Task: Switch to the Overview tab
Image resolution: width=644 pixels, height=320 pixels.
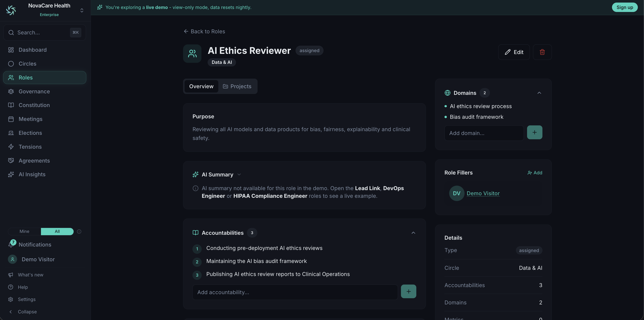Action: 201,86
